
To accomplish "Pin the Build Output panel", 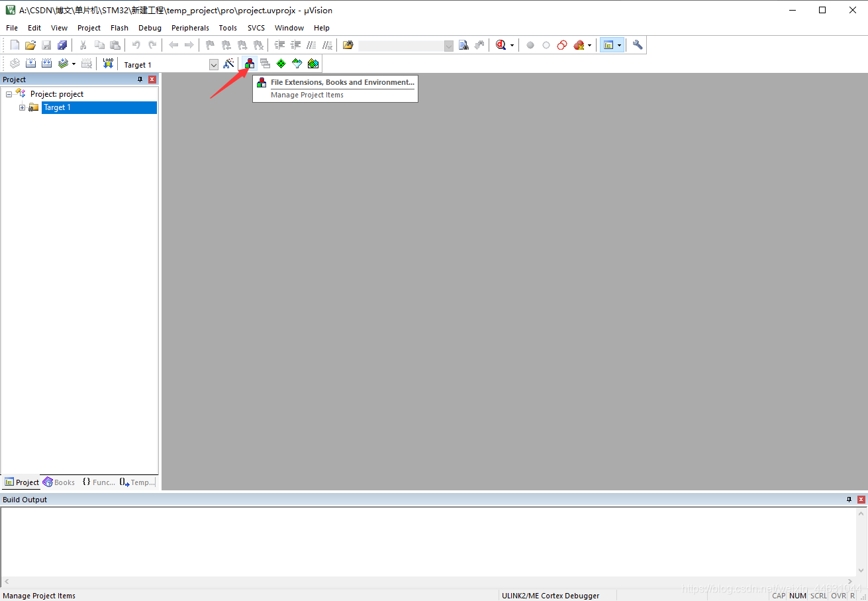I will pyautogui.click(x=849, y=500).
